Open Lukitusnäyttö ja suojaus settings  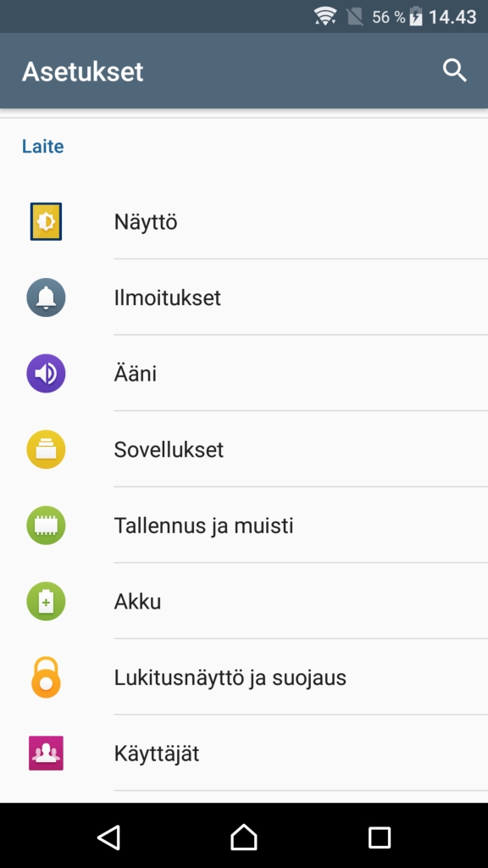point(244,677)
